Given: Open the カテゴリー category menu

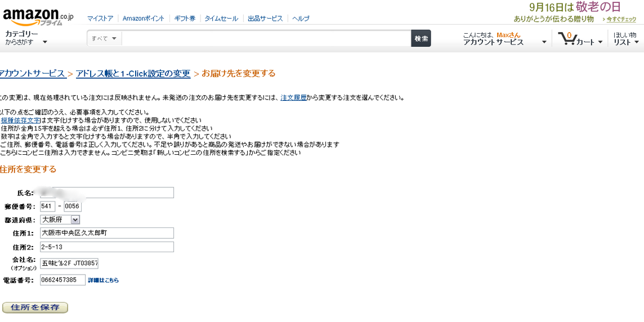Looking at the screenshot, I should tap(26, 38).
